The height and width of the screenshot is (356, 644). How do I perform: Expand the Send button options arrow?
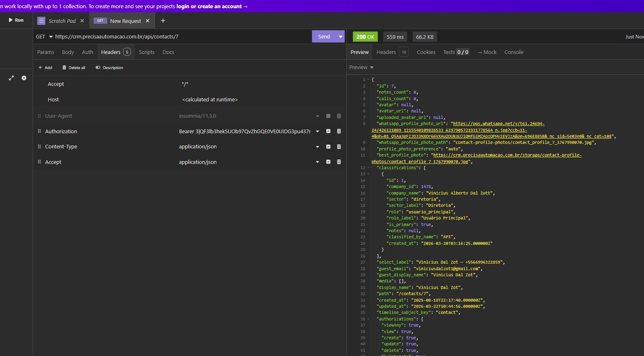click(x=340, y=37)
